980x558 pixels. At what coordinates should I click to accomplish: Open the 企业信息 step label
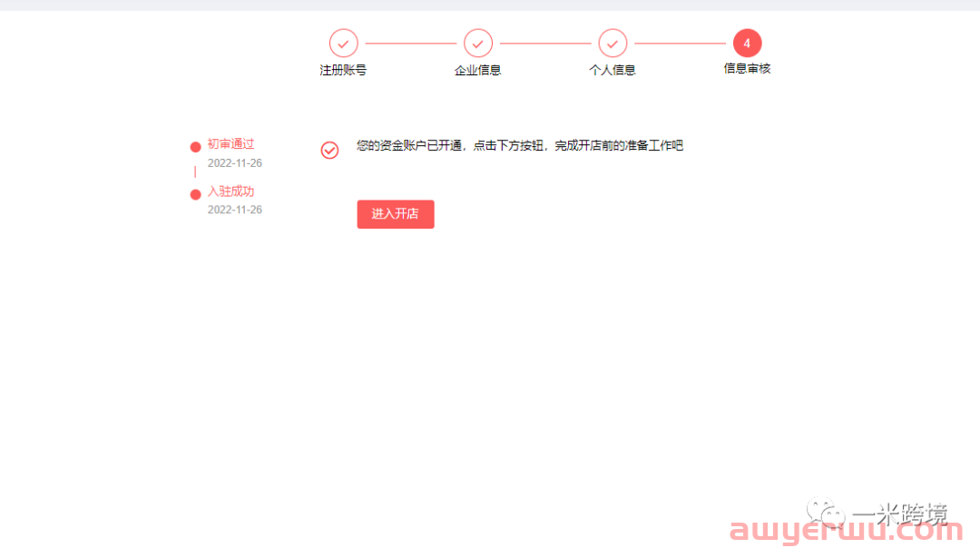478,70
